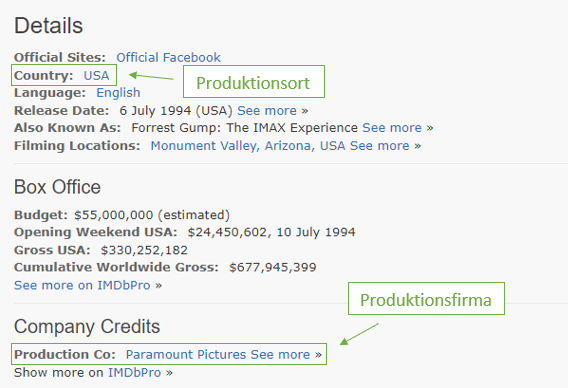Click the $55,000,000 budget value
The width and height of the screenshot is (568, 388).
click(x=113, y=215)
